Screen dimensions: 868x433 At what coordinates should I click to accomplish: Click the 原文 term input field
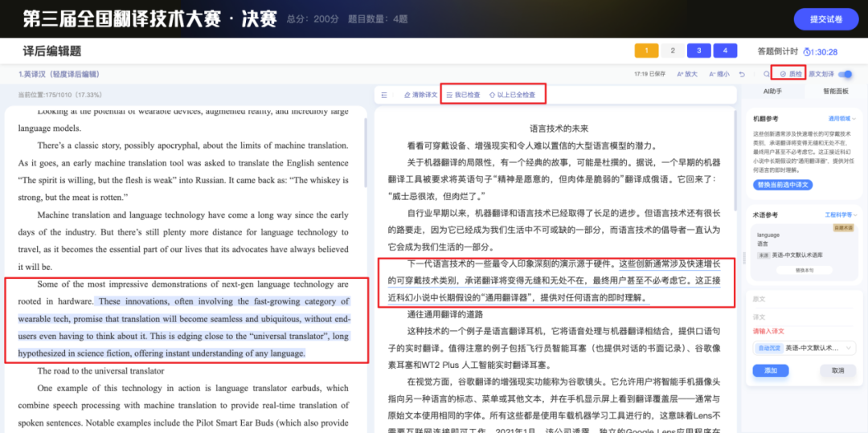[805, 299]
